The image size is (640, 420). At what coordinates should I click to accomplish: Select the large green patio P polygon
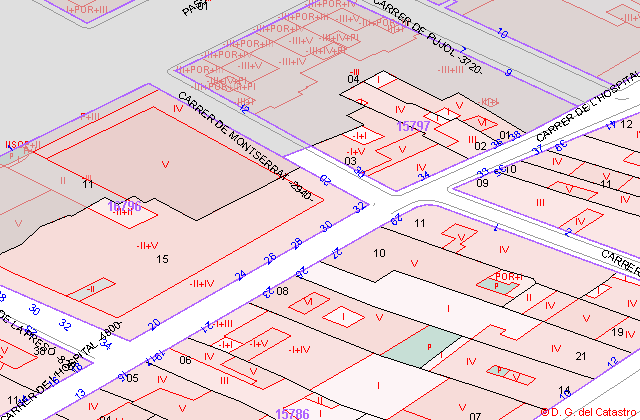coord(424,347)
